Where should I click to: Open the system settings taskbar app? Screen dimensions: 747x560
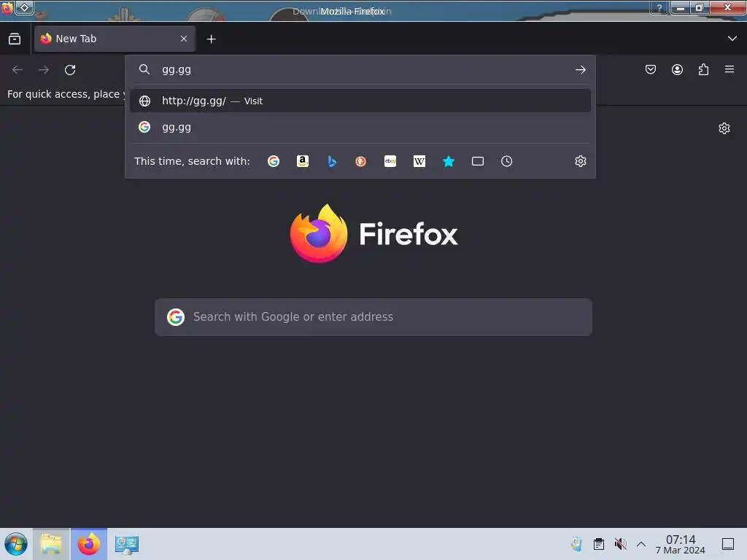127,544
